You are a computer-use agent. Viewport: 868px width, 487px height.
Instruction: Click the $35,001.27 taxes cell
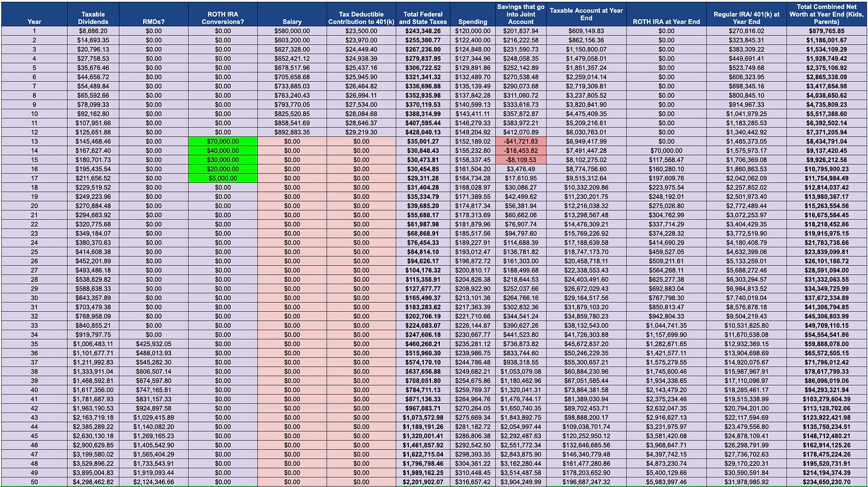[x=423, y=142]
